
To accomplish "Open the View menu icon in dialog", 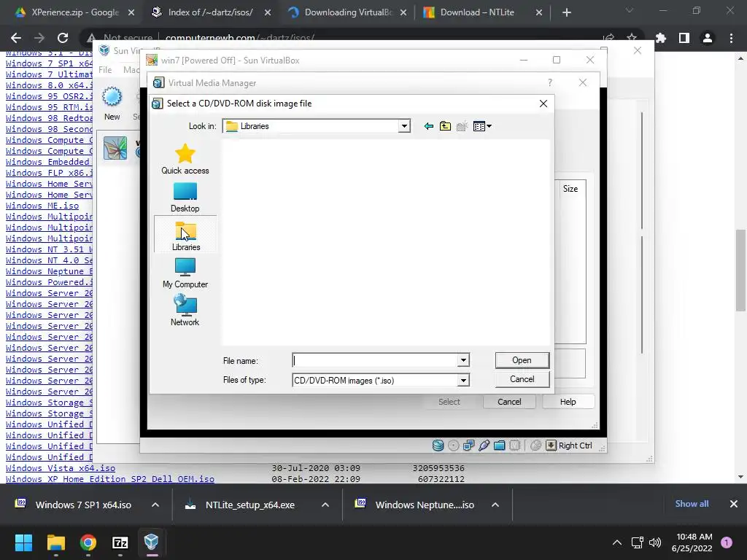I will coord(482,126).
